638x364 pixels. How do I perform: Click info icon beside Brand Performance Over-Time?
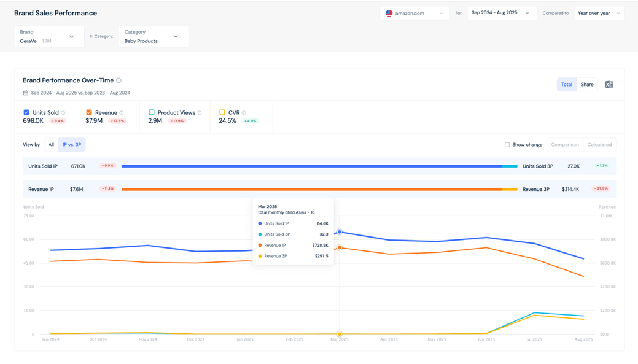tap(119, 80)
